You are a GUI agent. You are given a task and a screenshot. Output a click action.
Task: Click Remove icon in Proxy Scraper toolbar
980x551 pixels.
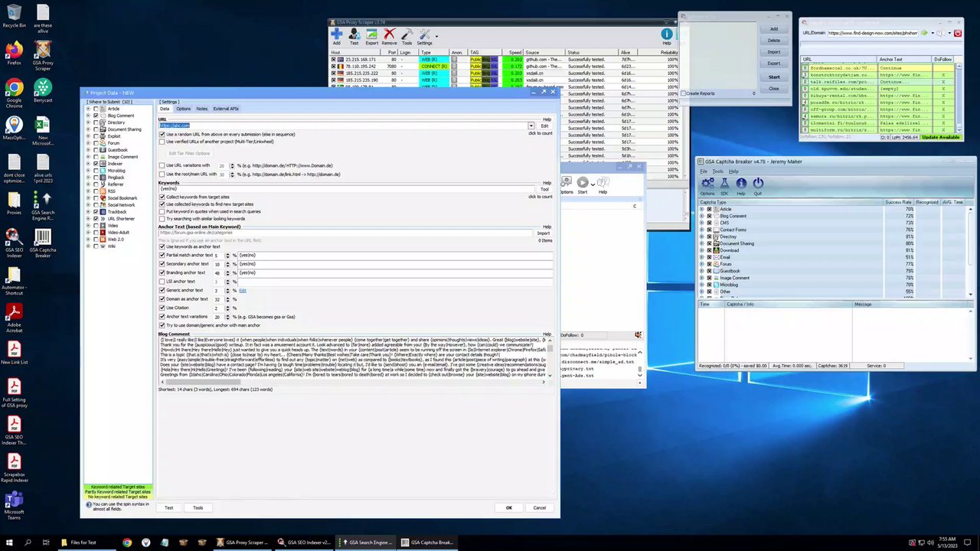pos(390,35)
